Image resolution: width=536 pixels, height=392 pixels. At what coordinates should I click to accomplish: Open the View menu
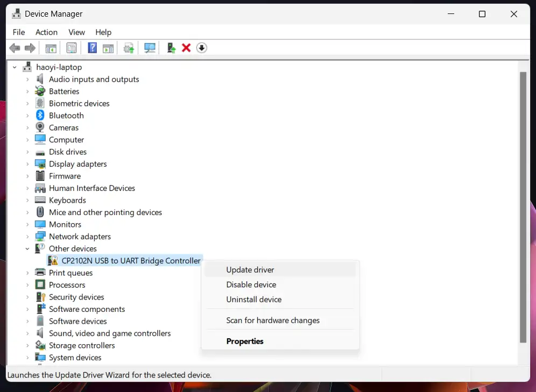76,32
